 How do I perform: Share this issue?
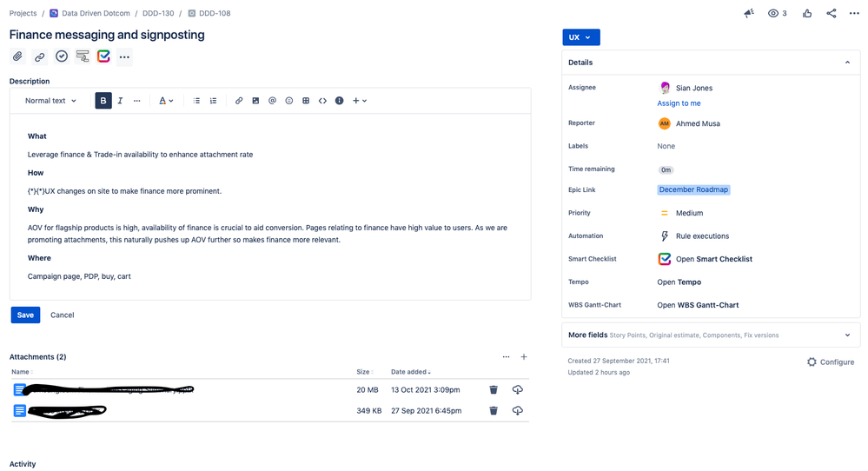point(832,13)
